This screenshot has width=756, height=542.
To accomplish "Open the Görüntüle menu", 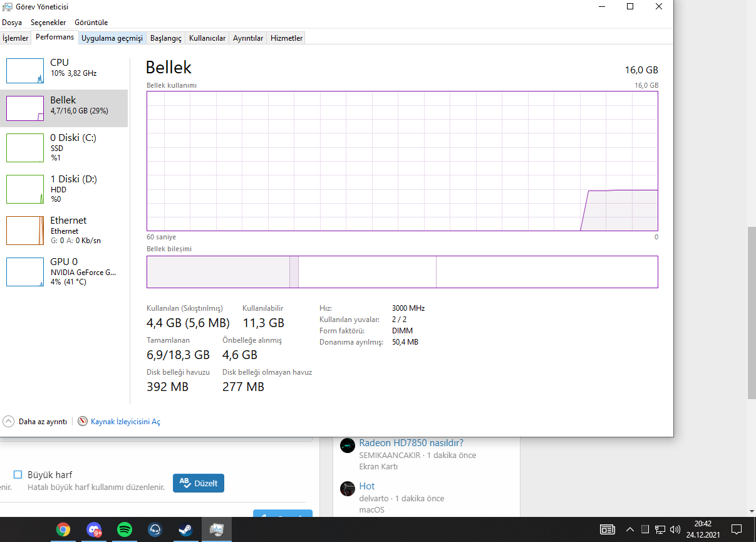I will [x=91, y=23].
